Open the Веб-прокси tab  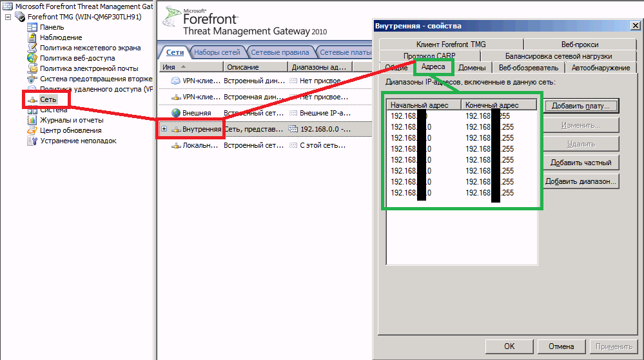point(580,45)
